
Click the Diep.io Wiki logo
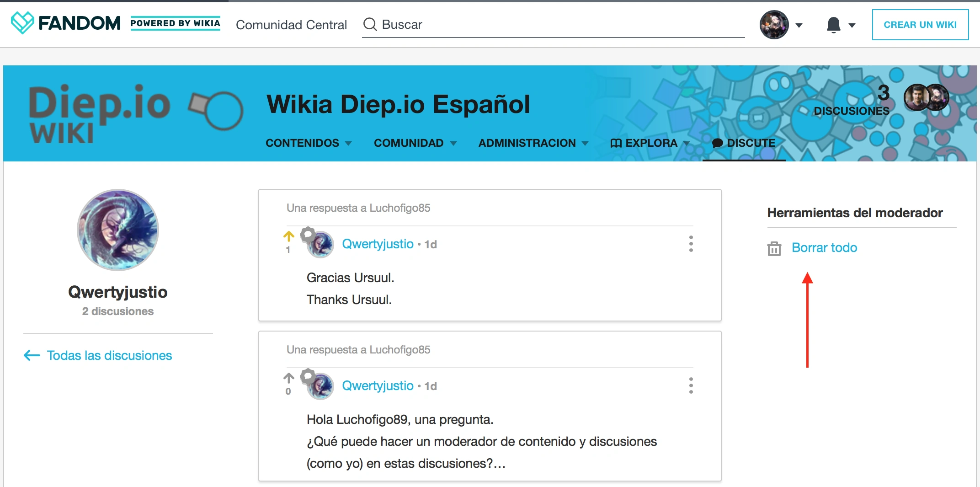pos(136,113)
